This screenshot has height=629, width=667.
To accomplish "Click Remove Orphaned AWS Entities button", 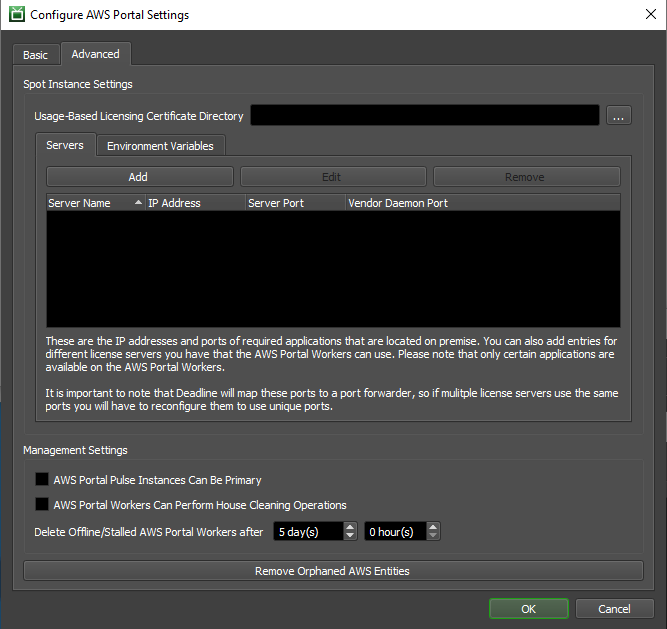I will 332,571.
